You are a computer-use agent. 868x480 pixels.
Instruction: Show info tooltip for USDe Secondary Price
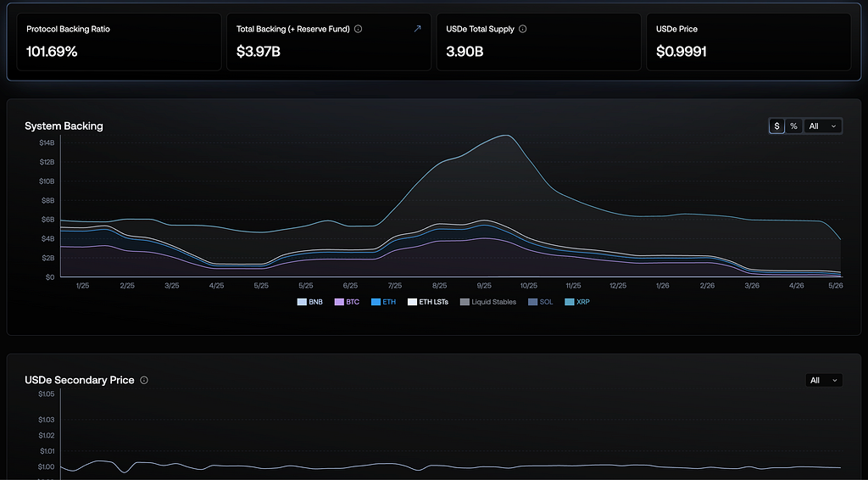pos(144,380)
